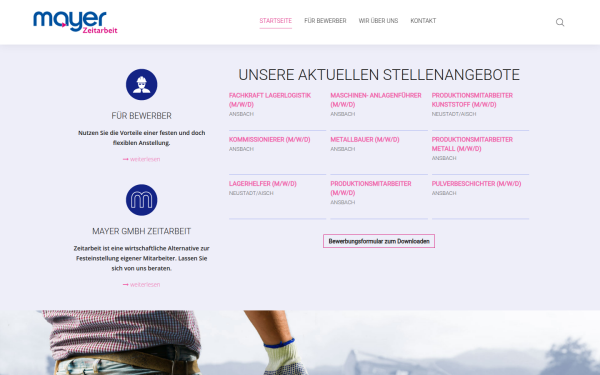This screenshot has width=600, height=375.
Task: Click Ansbach under Metallbauer
Action: 342,149
